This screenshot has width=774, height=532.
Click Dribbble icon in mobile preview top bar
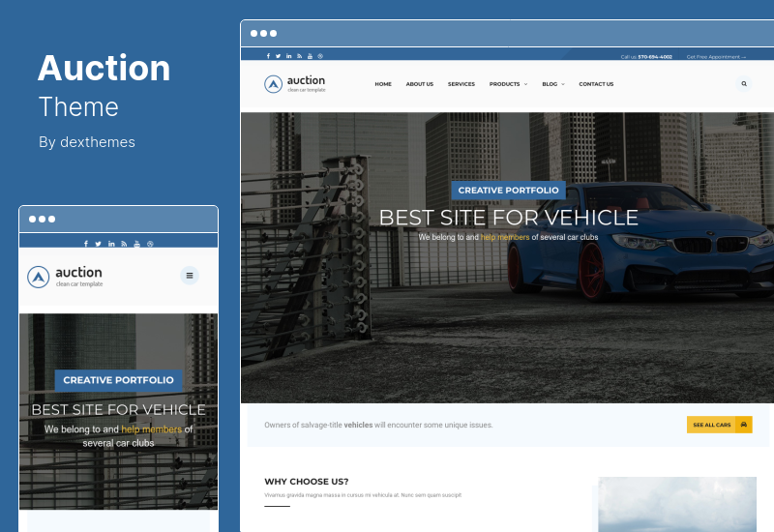click(150, 244)
